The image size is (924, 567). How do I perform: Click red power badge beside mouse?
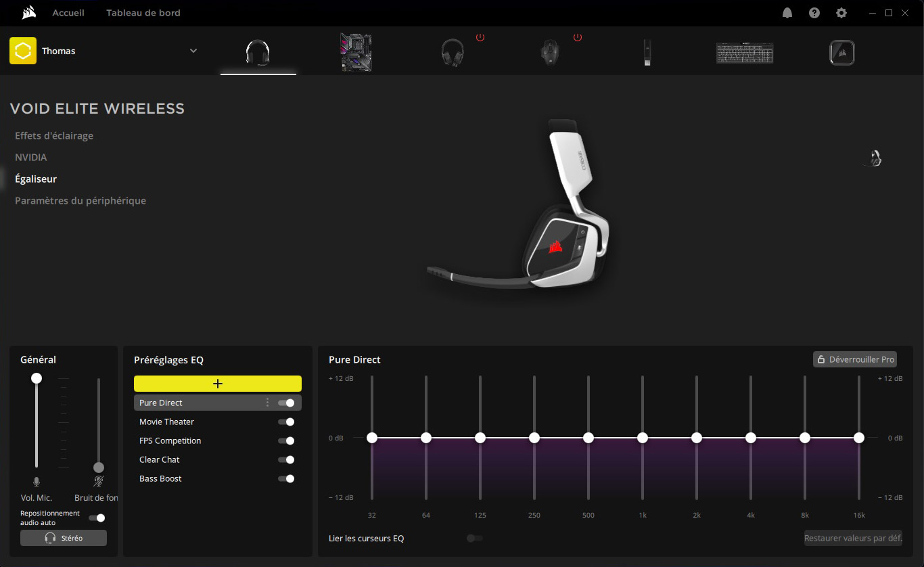pyautogui.click(x=578, y=37)
